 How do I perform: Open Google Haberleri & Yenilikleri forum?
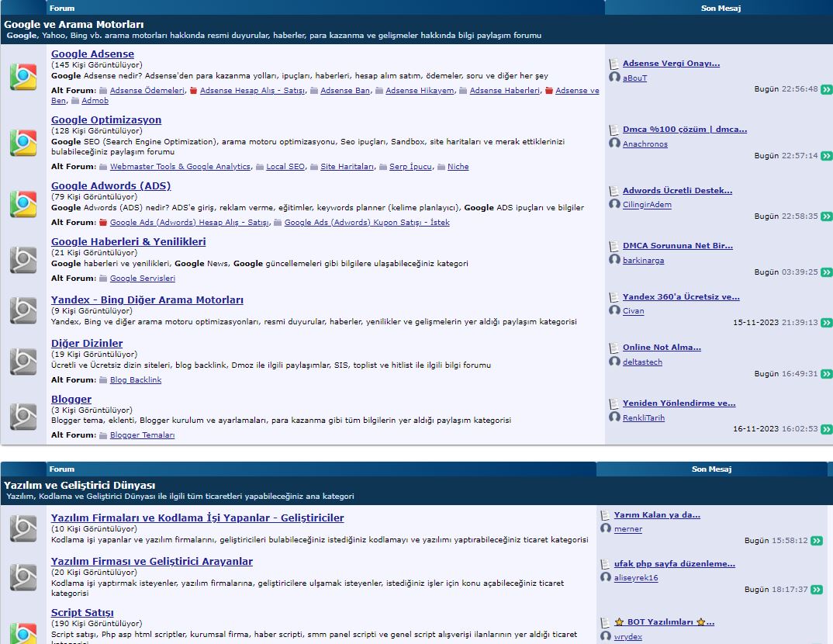click(x=129, y=241)
